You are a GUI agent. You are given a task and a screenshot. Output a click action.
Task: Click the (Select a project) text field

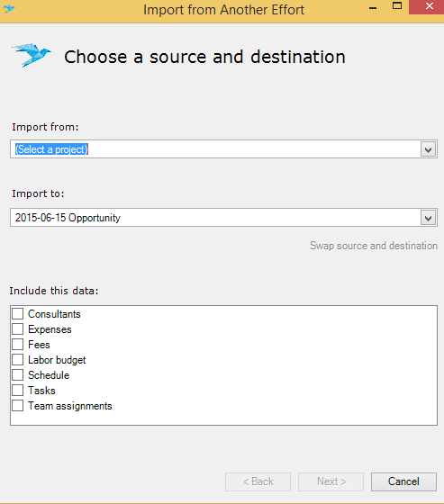click(215, 149)
